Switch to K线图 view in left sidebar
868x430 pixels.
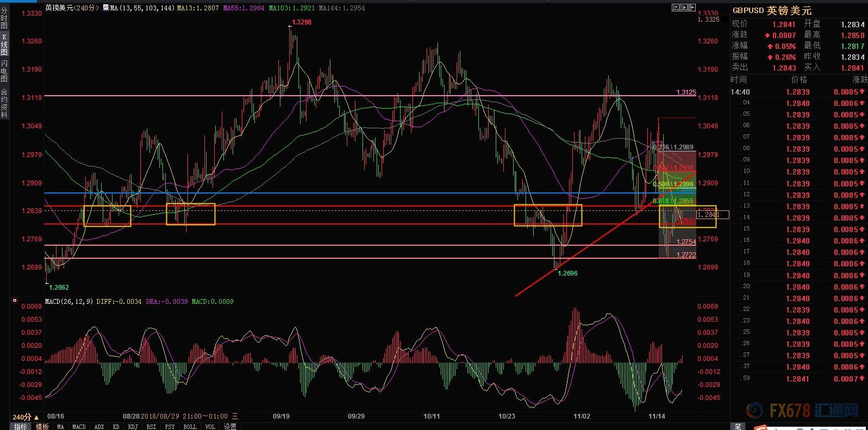(x=4, y=45)
